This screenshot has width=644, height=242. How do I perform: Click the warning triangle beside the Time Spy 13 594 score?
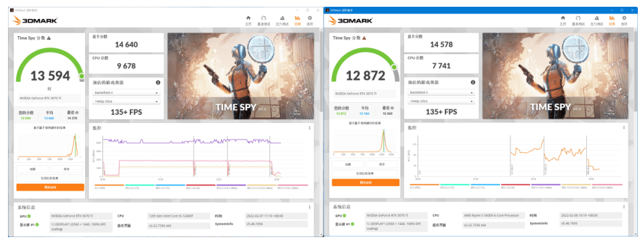[x=49, y=38]
